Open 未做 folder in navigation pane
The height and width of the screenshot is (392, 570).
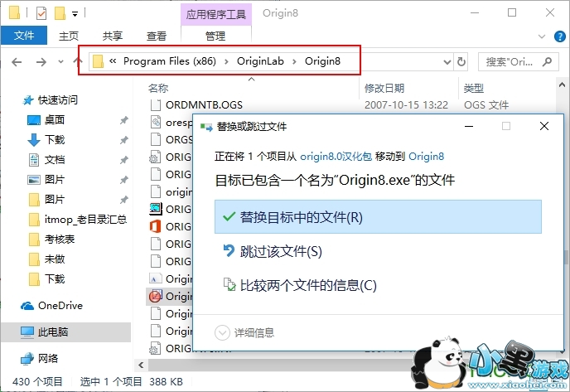46,259
